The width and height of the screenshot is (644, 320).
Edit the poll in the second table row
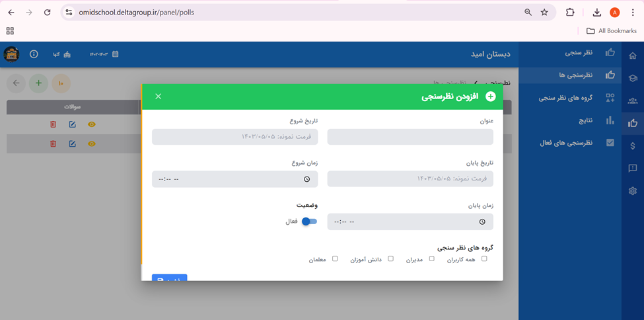click(x=72, y=143)
